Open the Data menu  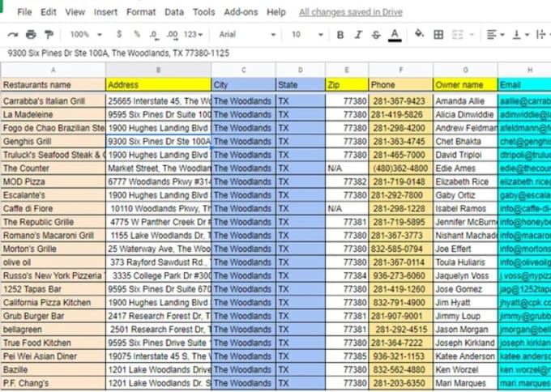tap(174, 12)
